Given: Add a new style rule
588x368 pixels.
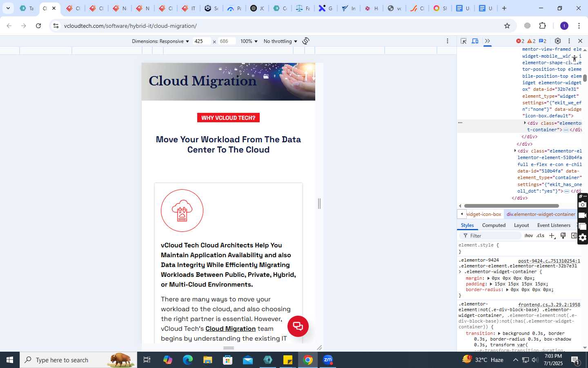Looking at the screenshot, I should [x=552, y=236].
